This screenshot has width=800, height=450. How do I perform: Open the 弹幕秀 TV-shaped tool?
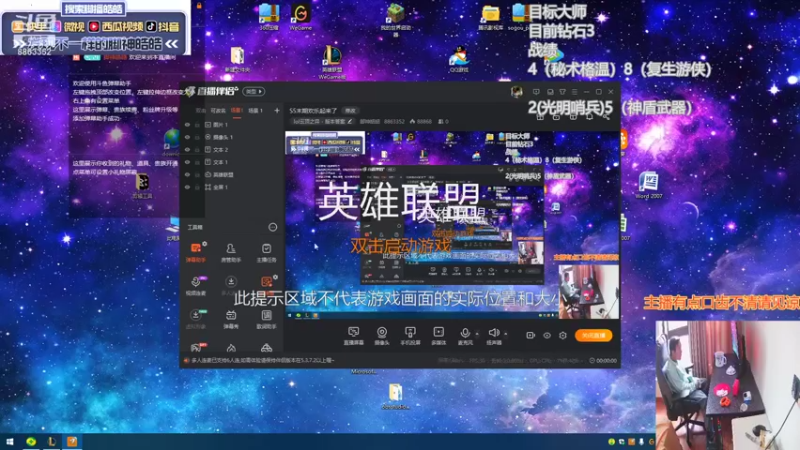tap(231, 318)
